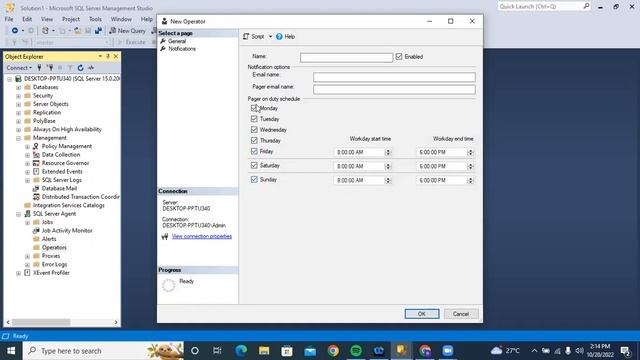
Task: Expand the Databases node
Action: [x=18, y=87]
